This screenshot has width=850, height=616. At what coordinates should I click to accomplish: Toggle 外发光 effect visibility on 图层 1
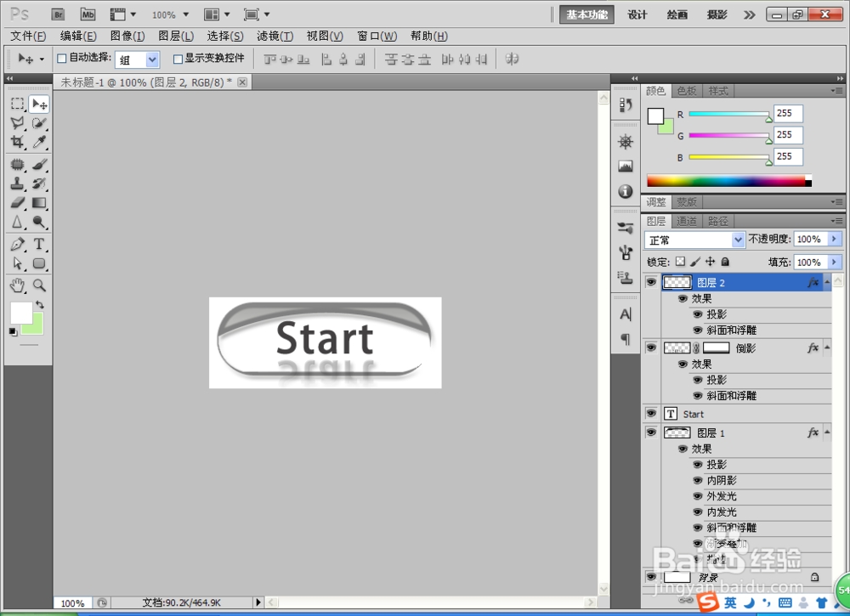pos(698,496)
